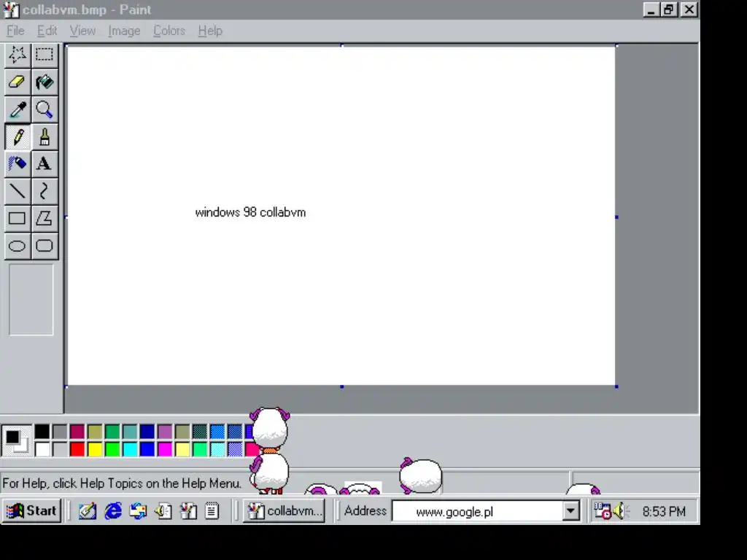
Task: Pick the yellow color swatch
Action: (95, 449)
